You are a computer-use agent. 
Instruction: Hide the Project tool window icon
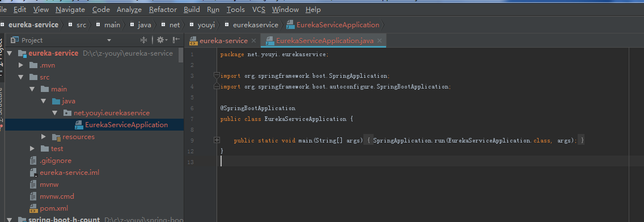(x=176, y=40)
